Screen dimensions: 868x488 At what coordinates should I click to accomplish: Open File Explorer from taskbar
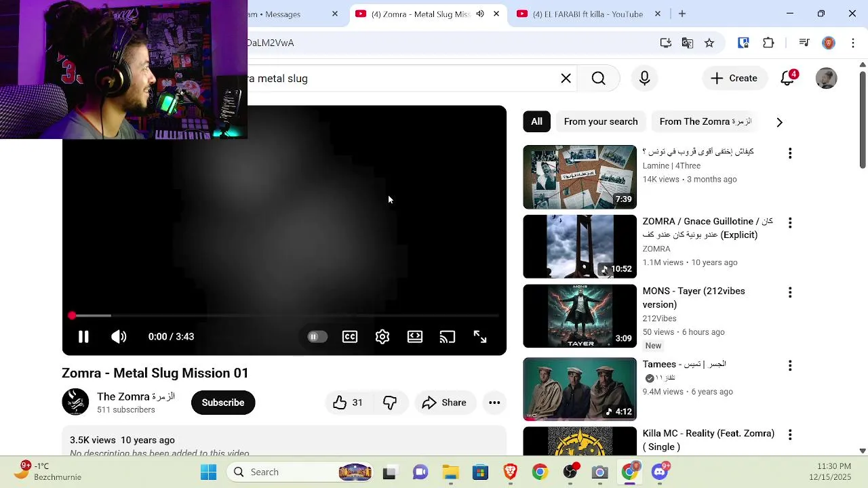click(x=451, y=472)
